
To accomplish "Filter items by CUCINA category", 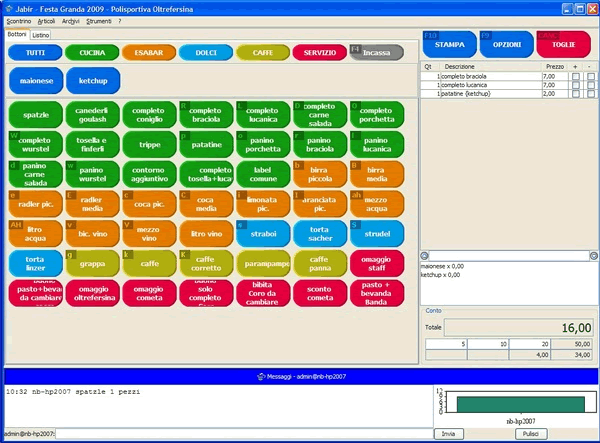I will [92, 51].
